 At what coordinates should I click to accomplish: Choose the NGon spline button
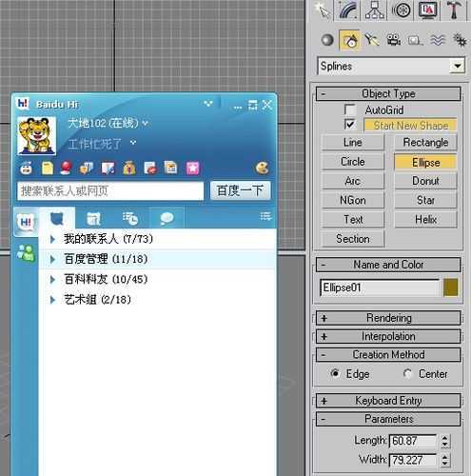(x=353, y=201)
